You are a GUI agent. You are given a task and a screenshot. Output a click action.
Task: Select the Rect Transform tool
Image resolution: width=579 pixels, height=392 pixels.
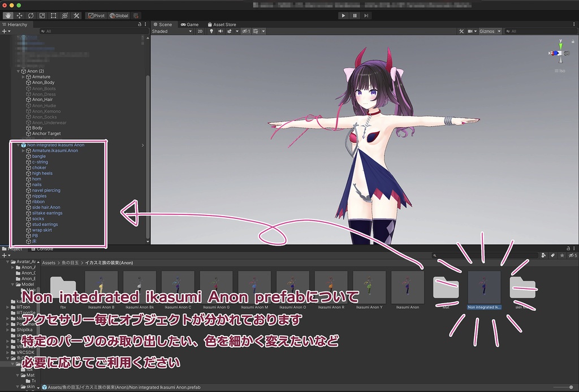[x=54, y=16]
